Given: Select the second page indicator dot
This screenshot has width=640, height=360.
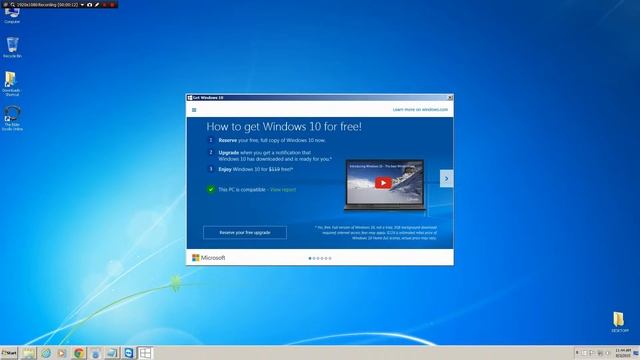Looking at the screenshot, I should [x=314, y=258].
